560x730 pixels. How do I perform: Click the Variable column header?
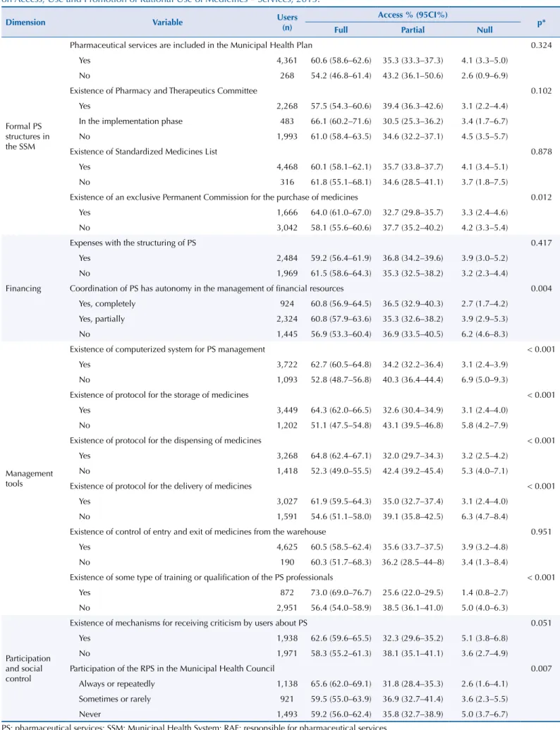point(168,23)
